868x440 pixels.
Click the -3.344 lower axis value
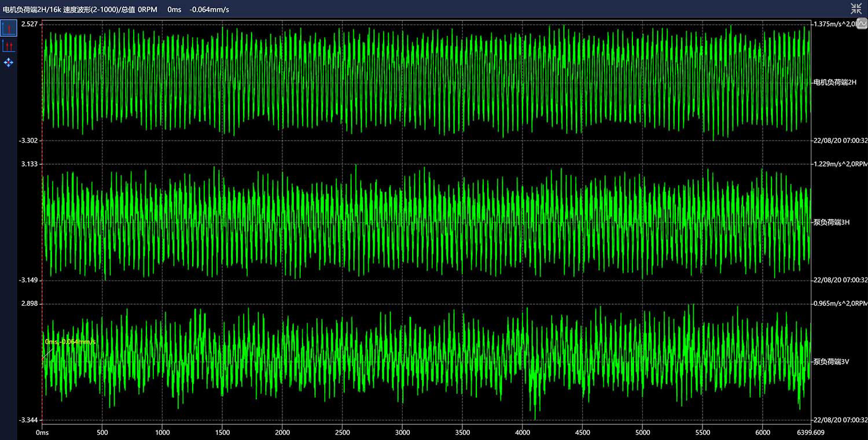point(28,420)
